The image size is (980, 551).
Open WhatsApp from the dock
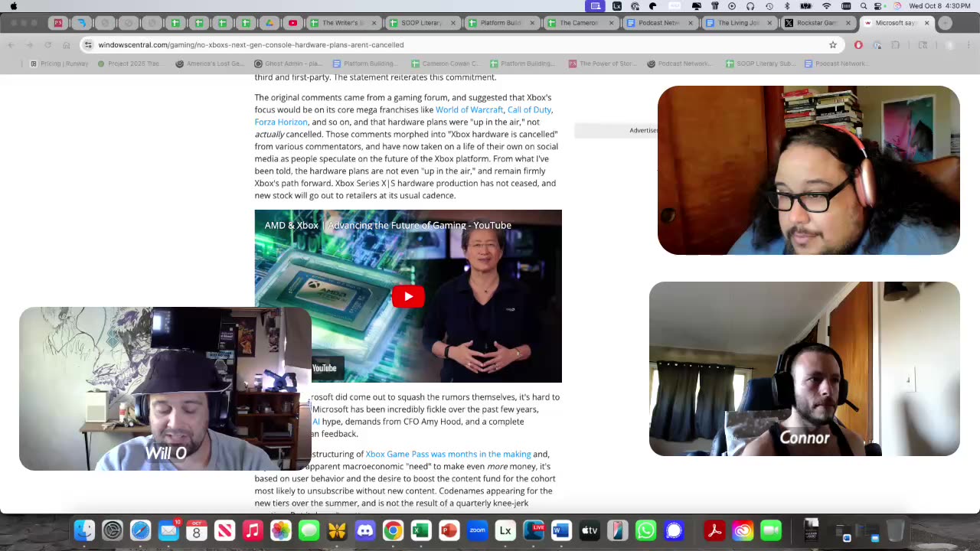coord(645,530)
